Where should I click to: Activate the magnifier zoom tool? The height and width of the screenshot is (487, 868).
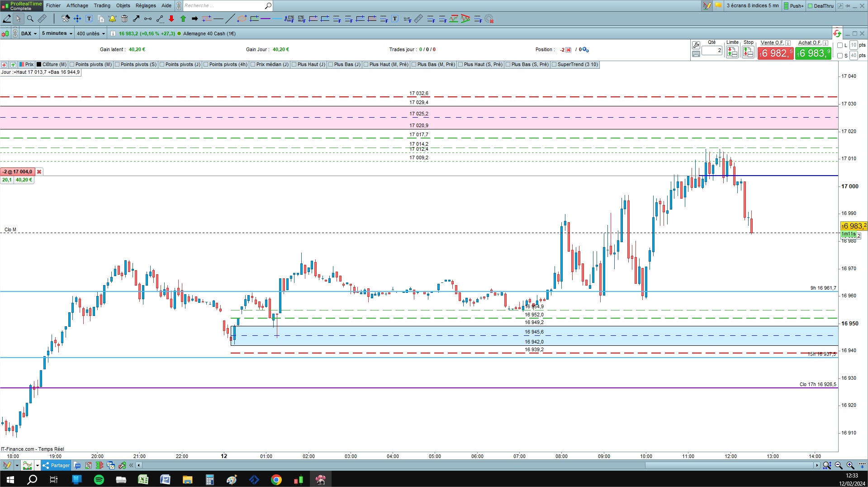tap(30, 19)
